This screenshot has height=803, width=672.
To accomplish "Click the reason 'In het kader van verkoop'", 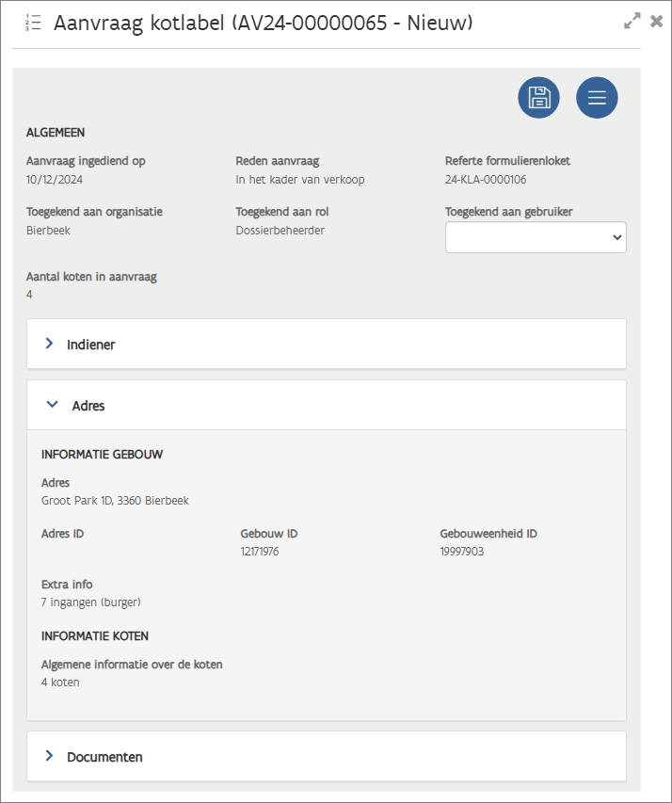I will coord(299,180).
